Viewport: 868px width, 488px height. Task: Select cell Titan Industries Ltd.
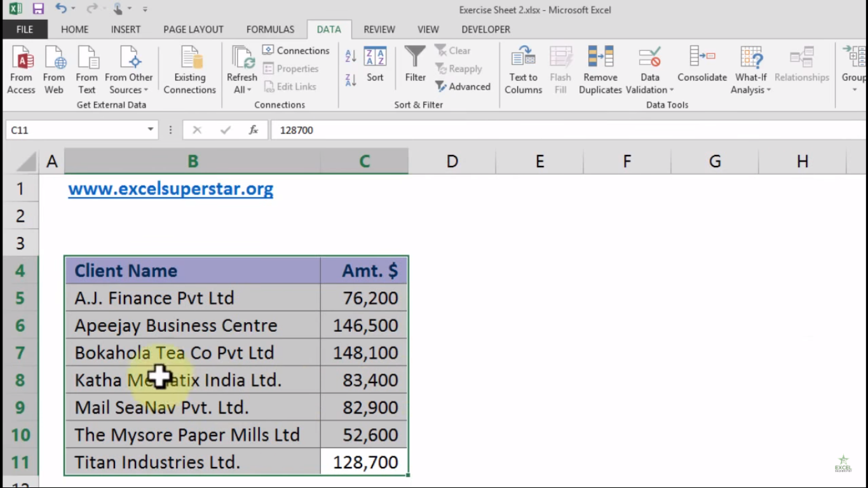pyautogui.click(x=193, y=461)
